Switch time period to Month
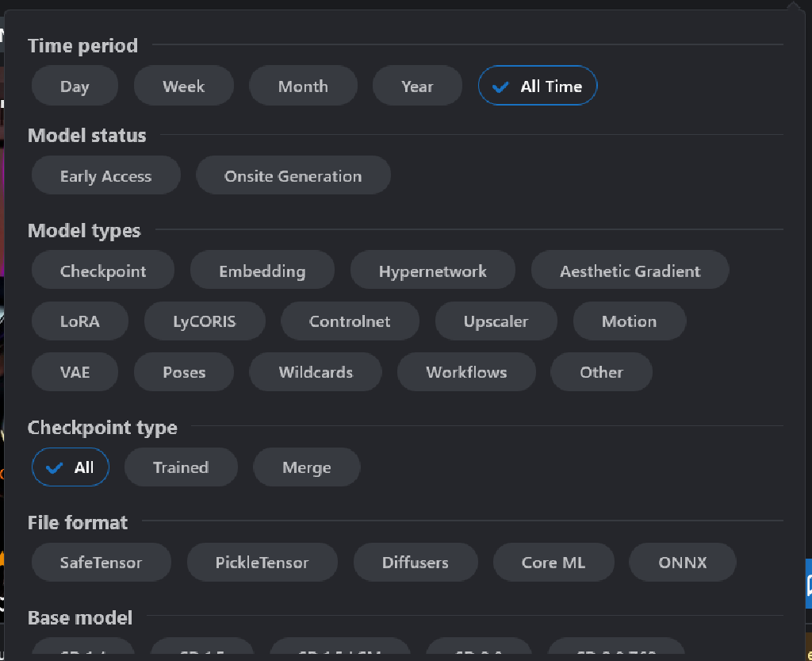This screenshot has height=661, width=812. click(303, 85)
